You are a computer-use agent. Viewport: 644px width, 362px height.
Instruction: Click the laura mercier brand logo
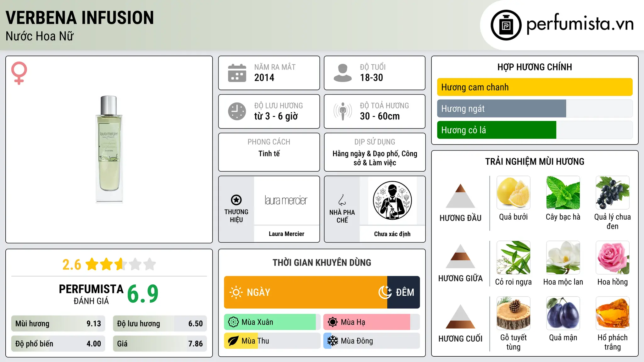(x=286, y=200)
